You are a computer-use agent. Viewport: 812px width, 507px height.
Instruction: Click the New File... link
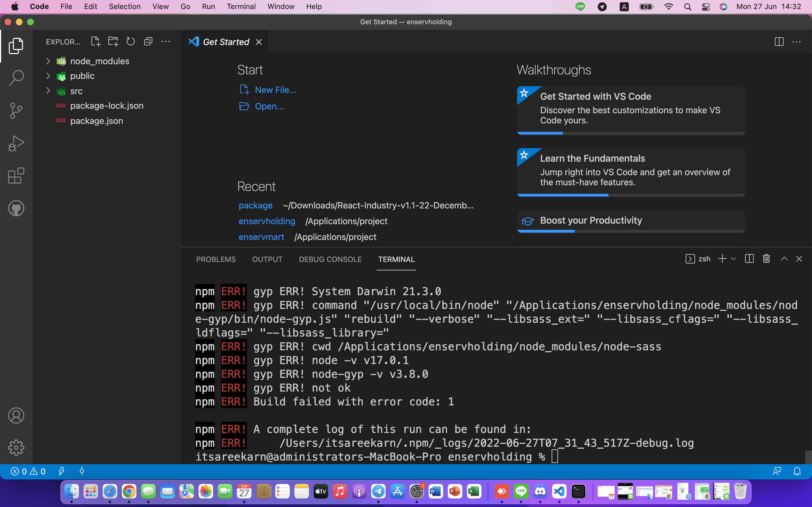tap(275, 90)
